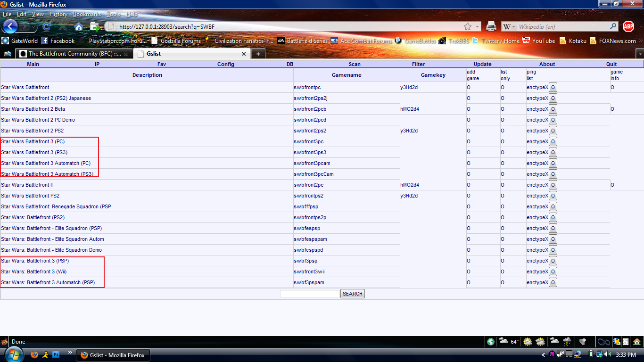Open the Config link in Gslist menu
644x362 pixels.
(x=226, y=64)
